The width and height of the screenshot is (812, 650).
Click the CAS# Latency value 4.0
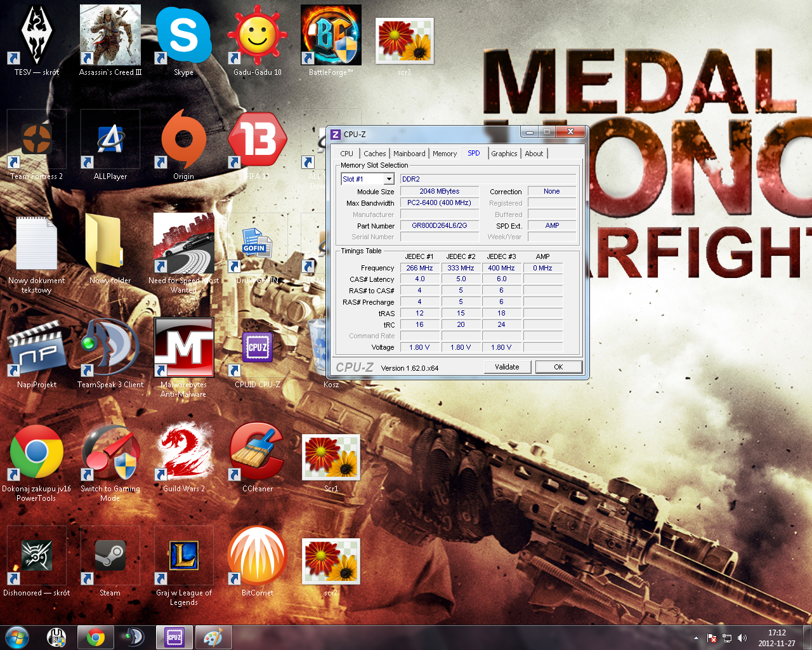coord(419,279)
